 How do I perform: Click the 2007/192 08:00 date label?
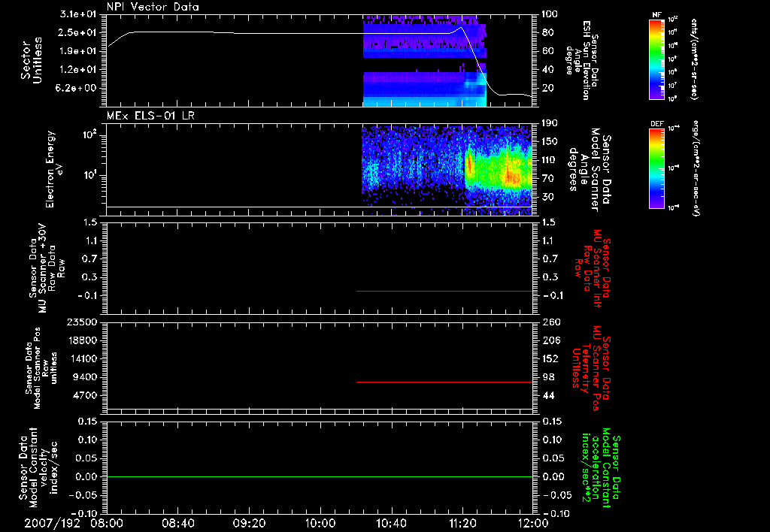(74, 523)
